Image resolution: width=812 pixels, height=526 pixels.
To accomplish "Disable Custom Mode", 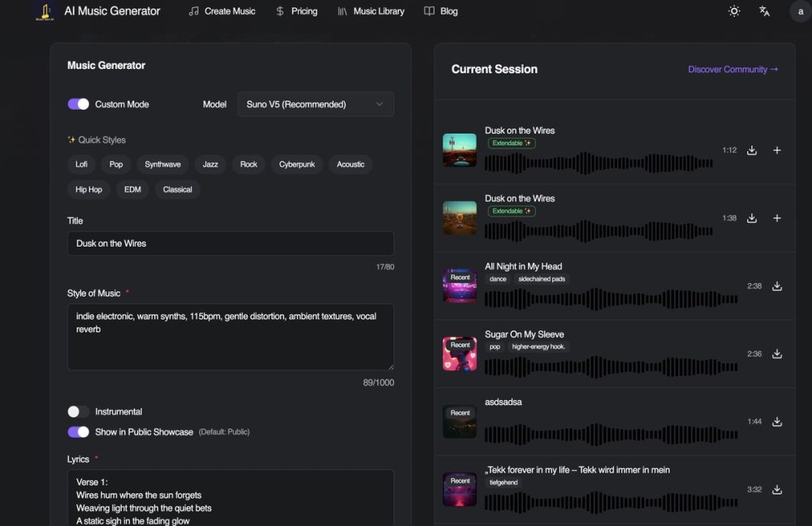I will point(78,104).
